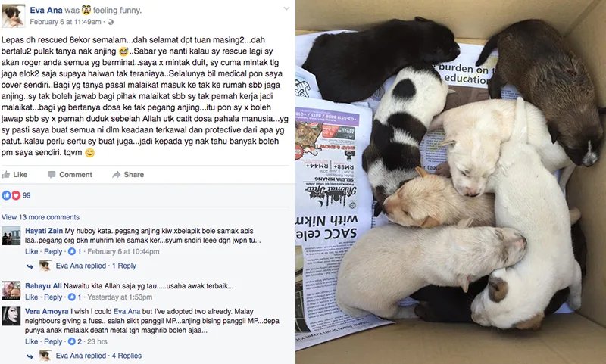Click the blue like reaction icon beside 99
Image resolution: width=606 pixels, height=364 pixels.
point(6,195)
